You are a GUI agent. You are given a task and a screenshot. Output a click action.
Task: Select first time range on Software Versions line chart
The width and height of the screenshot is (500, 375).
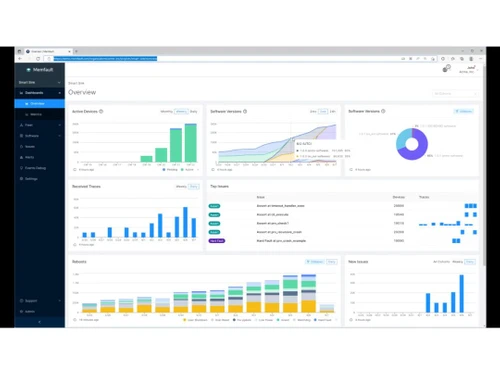click(x=313, y=111)
